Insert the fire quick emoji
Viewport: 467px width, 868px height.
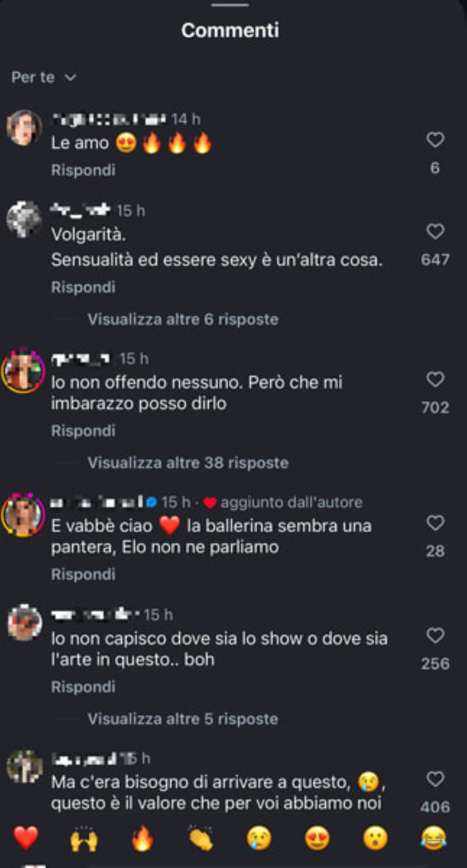[142, 838]
